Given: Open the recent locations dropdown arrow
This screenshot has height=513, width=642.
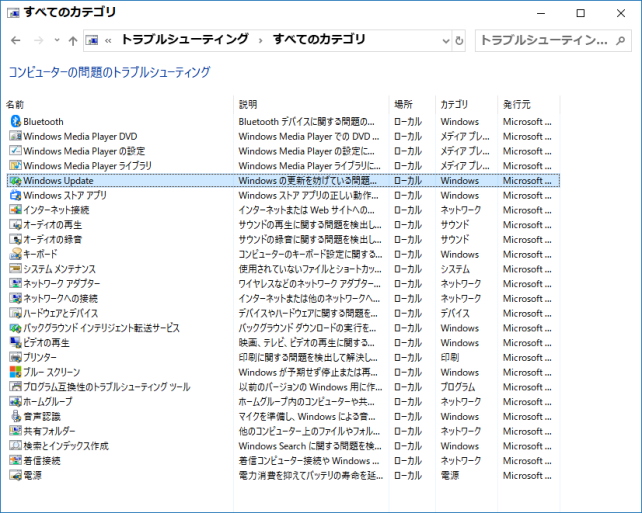Looking at the screenshot, I should pyautogui.click(x=57, y=40).
